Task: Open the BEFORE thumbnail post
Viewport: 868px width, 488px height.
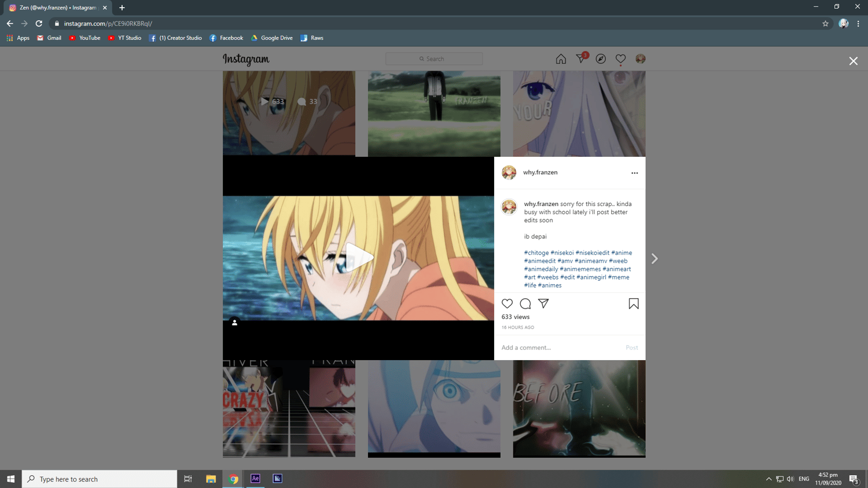Action: [579, 409]
